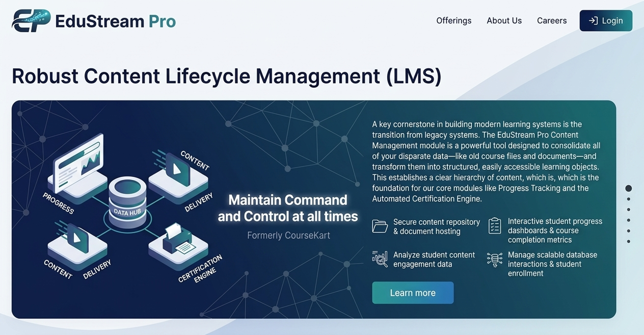
Task: Switch to the second carousel slide dot
Action: tap(629, 199)
